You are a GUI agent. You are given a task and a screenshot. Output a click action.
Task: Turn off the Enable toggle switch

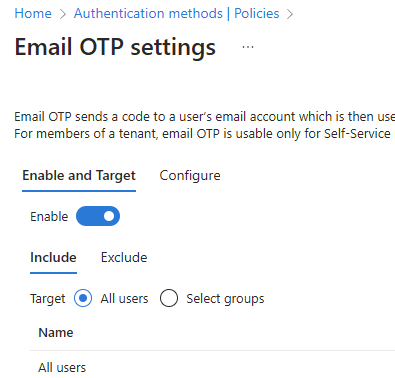98,216
